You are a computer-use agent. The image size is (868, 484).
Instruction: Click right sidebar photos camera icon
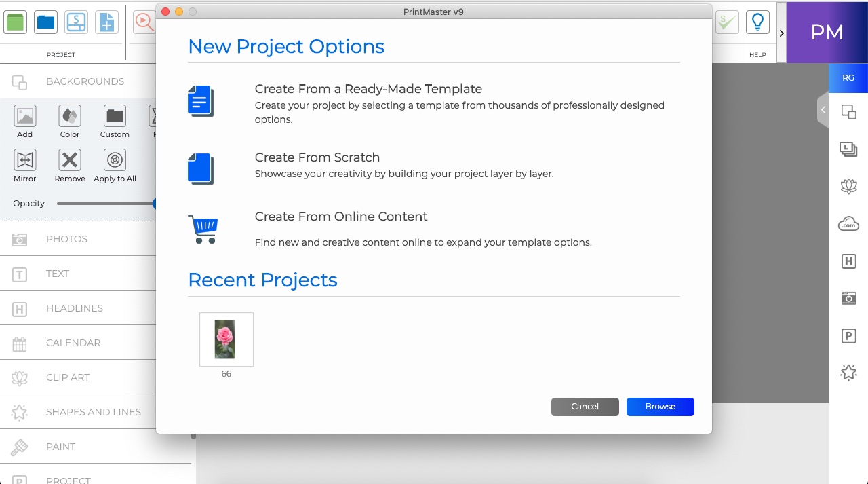click(x=848, y=298)
